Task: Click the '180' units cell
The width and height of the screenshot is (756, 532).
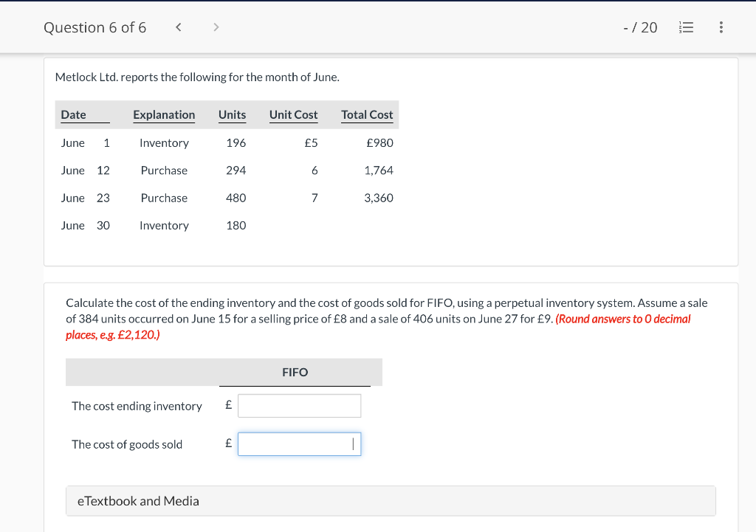Action: [236, 225]
